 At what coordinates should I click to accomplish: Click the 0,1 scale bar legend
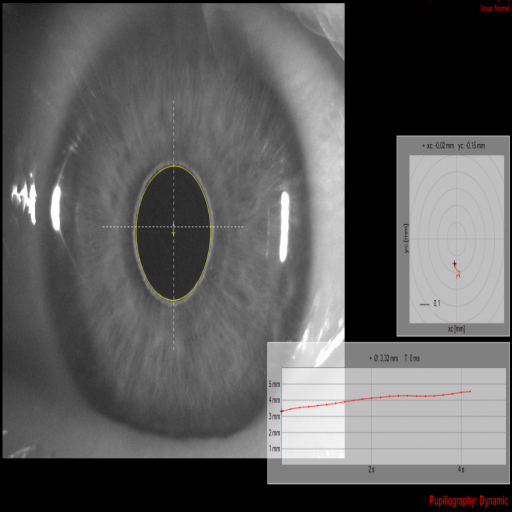[x=430, y=304]
